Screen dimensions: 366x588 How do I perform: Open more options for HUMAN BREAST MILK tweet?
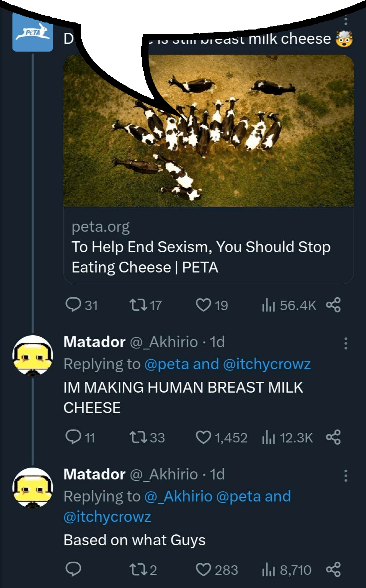click(345, 343)
